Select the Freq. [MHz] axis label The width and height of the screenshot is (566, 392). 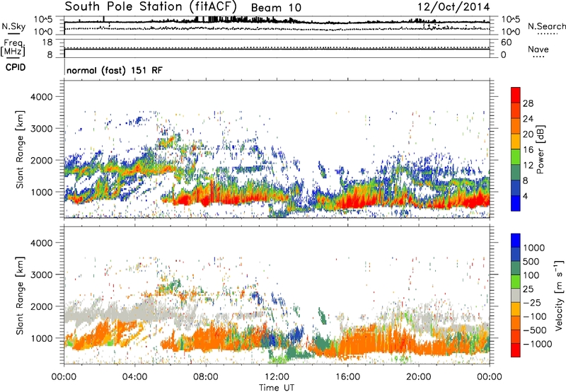tap(13, 48)
